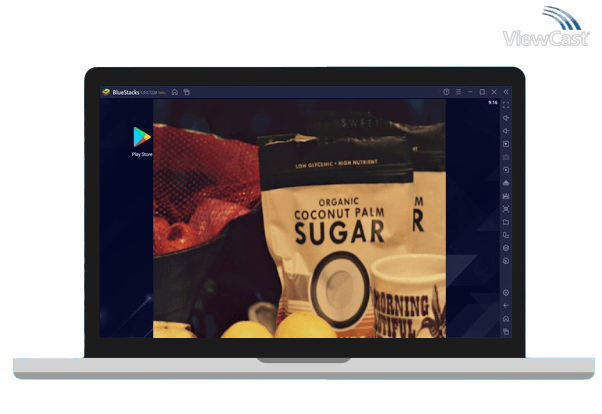The image size is (602, 414).
Task: Click the coconut palm sugar image
Action: pos(299,219)
